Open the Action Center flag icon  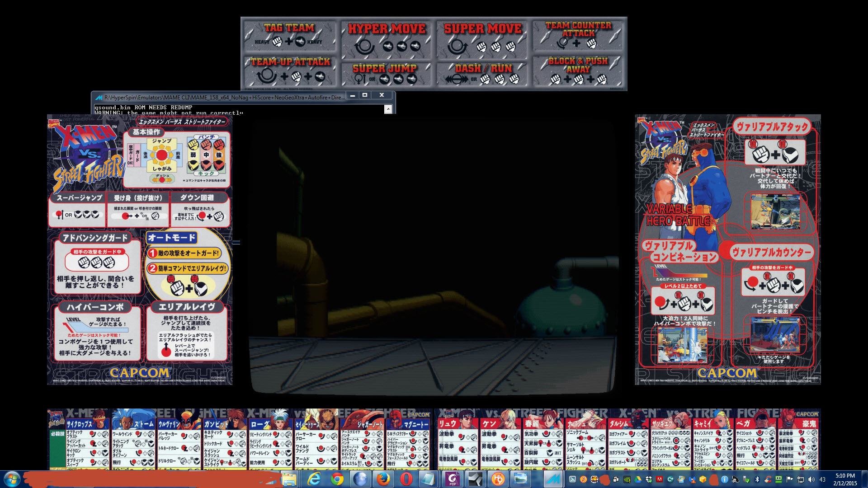click(790, 479)
